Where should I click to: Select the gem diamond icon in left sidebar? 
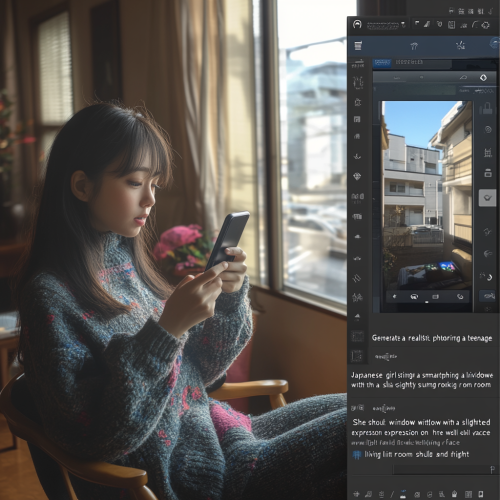(357, 176)
